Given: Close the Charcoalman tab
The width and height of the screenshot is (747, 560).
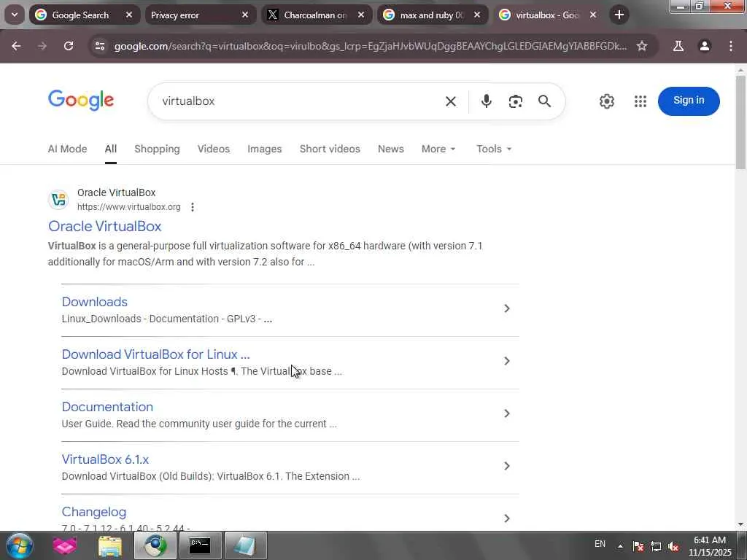Looking at the screenshot, I should pos(360,15).
